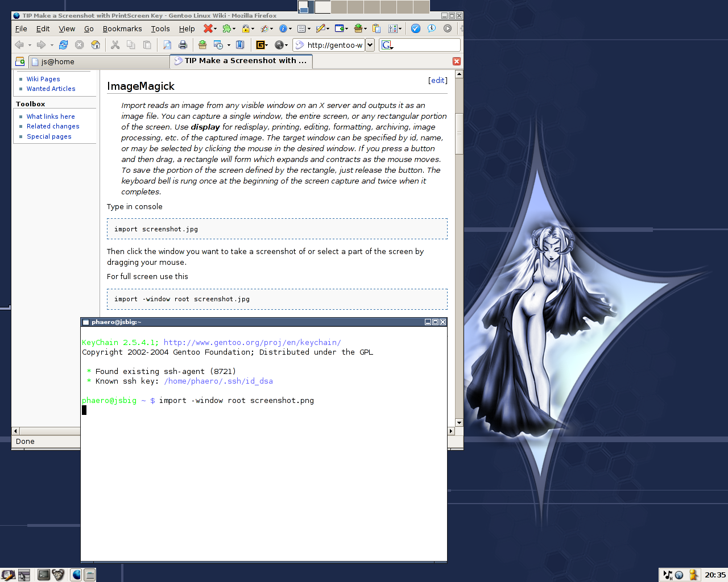Open the Special pages link
Viewport: 728px width, 582px height.
(x=49, y=136)
